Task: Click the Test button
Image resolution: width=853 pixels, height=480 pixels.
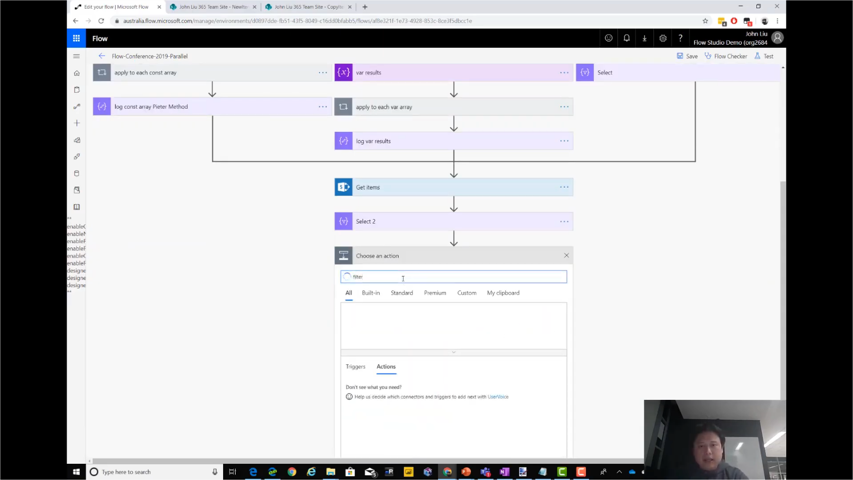Action: [x=764, y=56]
